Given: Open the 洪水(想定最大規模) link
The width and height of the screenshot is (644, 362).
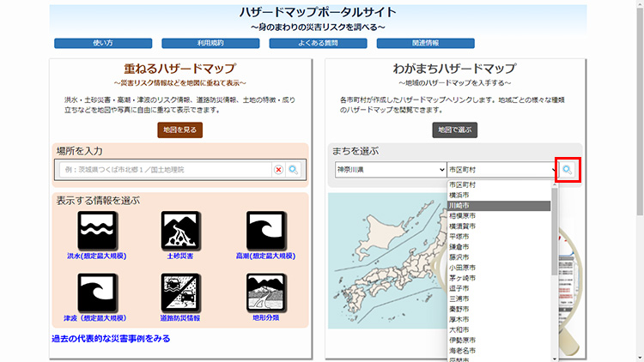Looking at the screenshot, I should coord(97,256).
